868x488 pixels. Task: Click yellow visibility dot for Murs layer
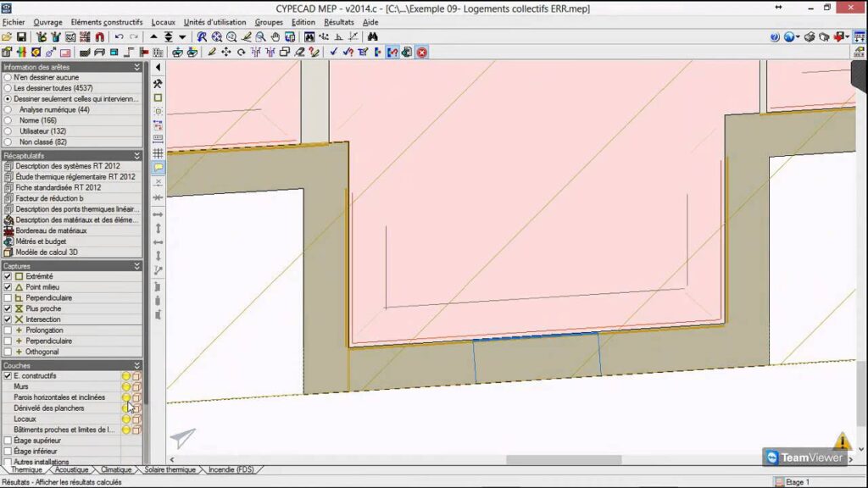(x=125, y=386)
